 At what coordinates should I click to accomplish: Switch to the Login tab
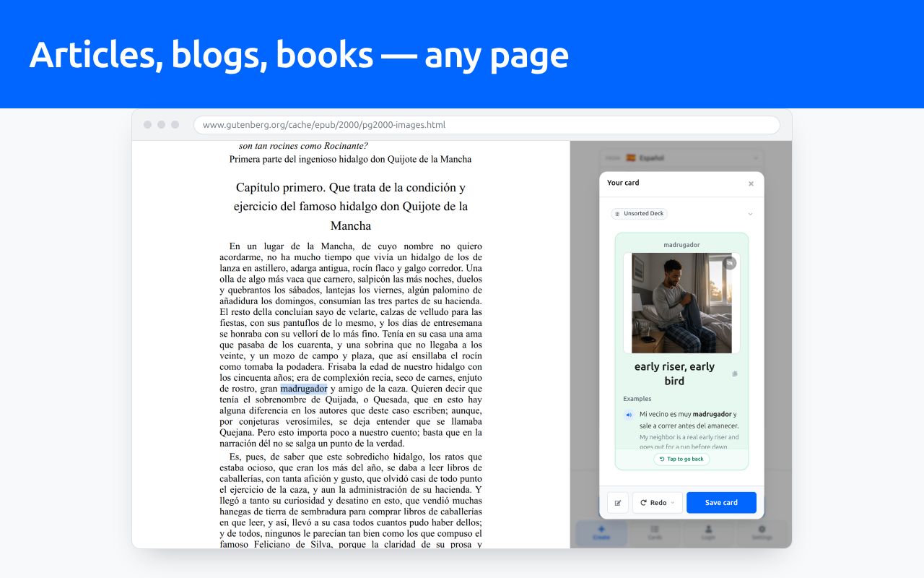coord(708,533)
